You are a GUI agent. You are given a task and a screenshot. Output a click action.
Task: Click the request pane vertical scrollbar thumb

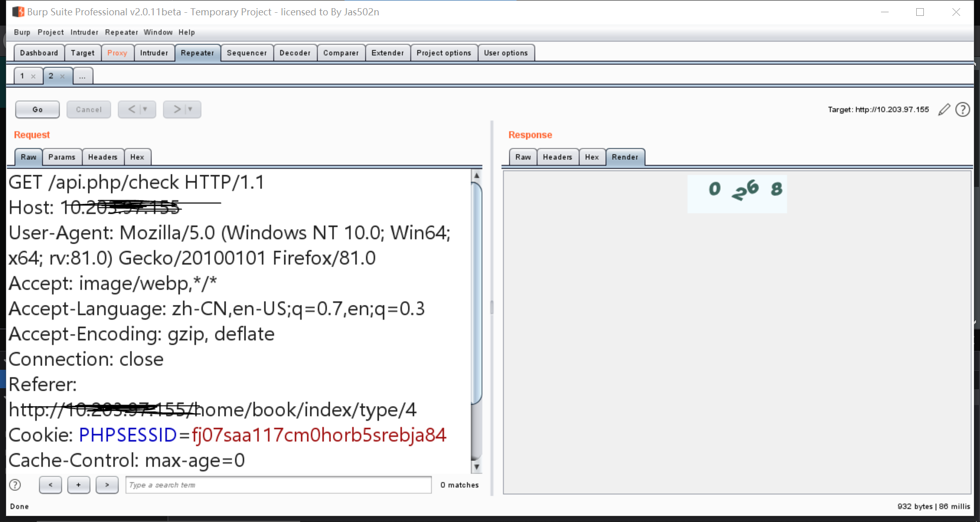[477, 293]
